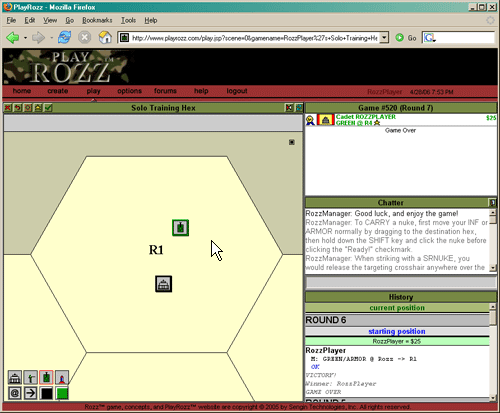Open the starting position link in History
500x413 pixels.
tap(397, 331)
